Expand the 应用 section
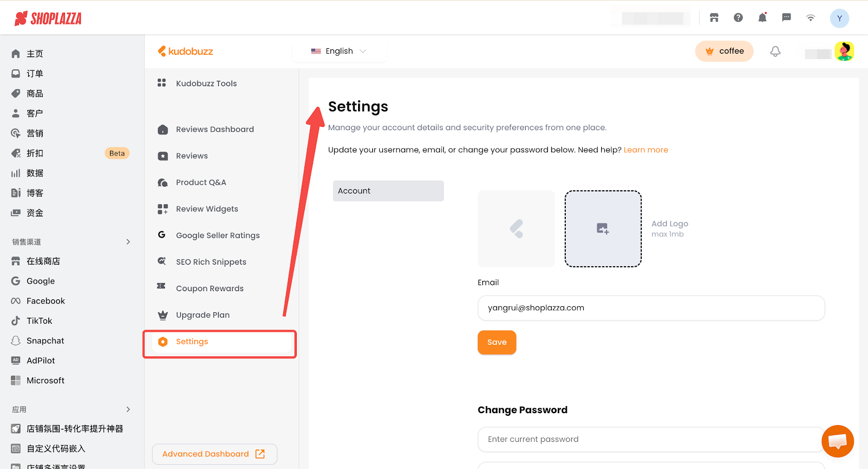The height and width of the screenshot is (469, 868). [x=128, y=409]
